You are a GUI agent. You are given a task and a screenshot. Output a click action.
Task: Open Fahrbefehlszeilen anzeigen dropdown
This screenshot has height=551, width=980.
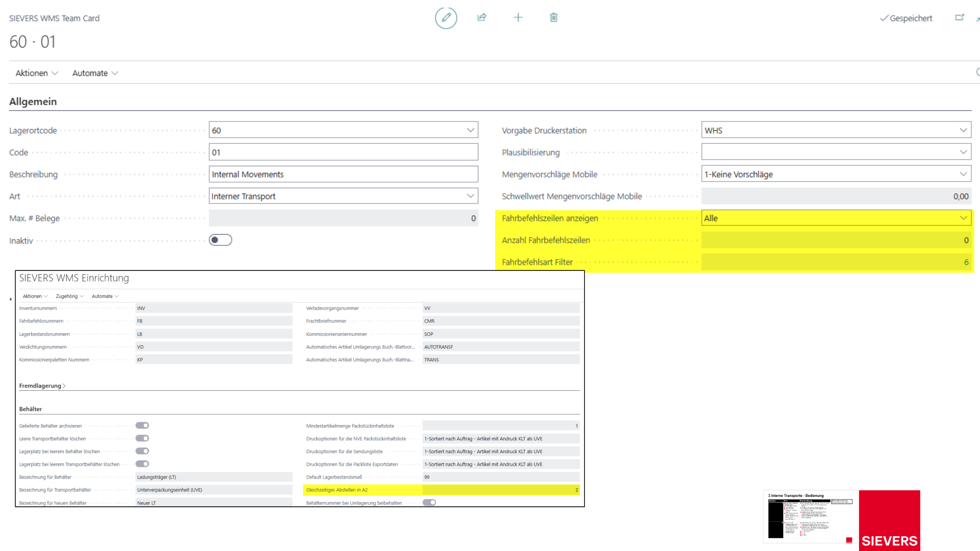coord(963,218)
